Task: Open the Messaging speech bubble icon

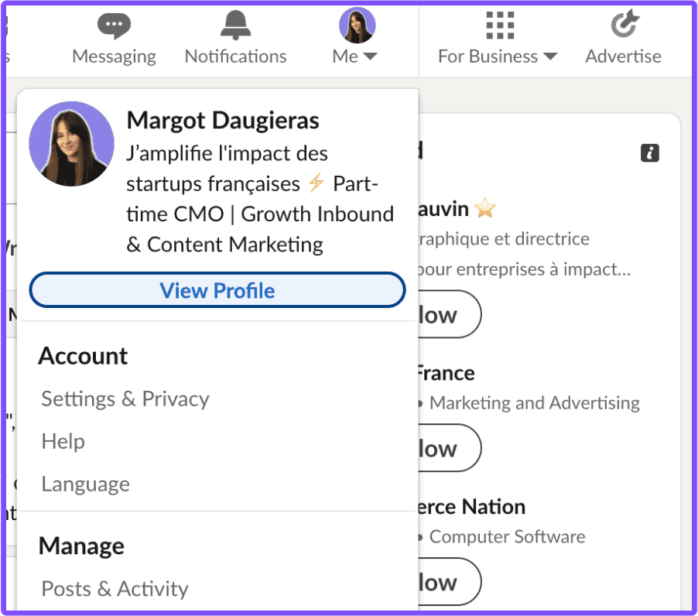Action: (114, 26)
